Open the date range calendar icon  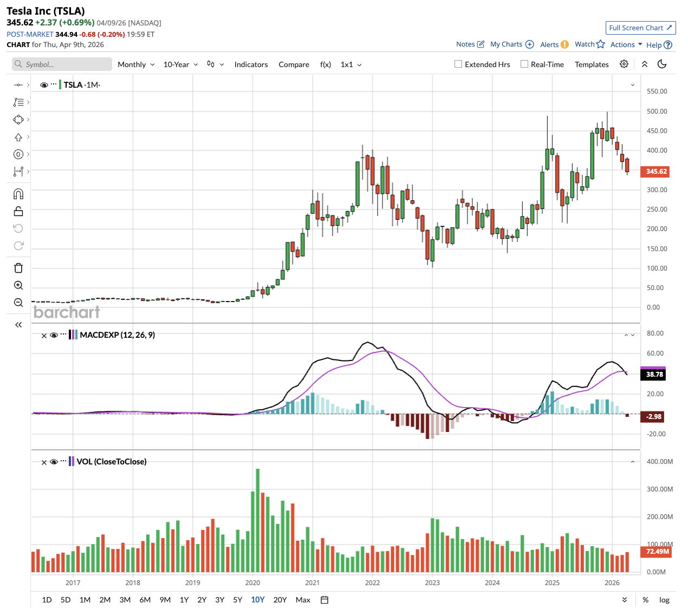click(324, 600)
